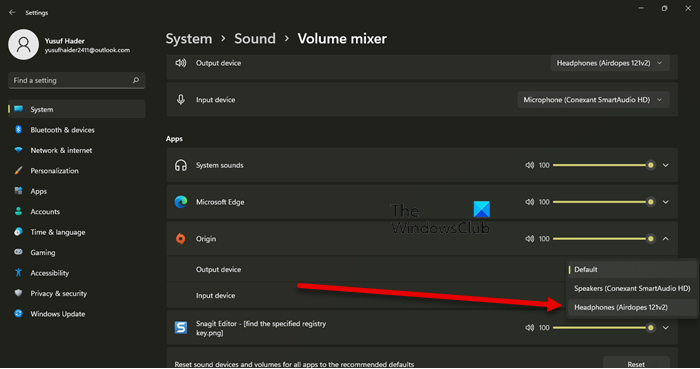Open the Microphone input device dropdown
Screen dimensions: 700x369
pyautogui.click(x=593, y=100)
